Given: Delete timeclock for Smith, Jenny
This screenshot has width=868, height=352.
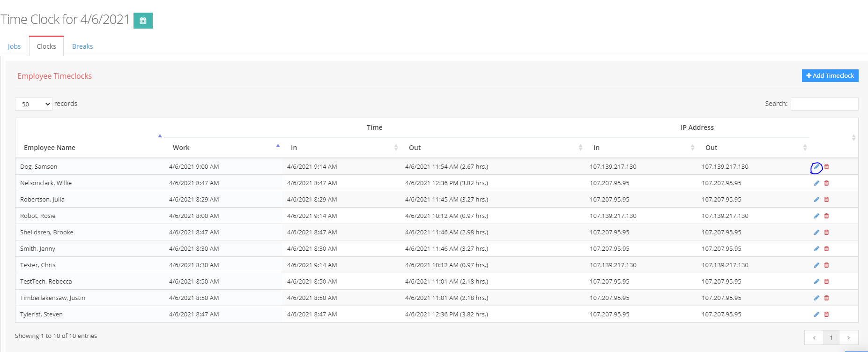Looking at the screenshot, I should [x=827, y=249].
